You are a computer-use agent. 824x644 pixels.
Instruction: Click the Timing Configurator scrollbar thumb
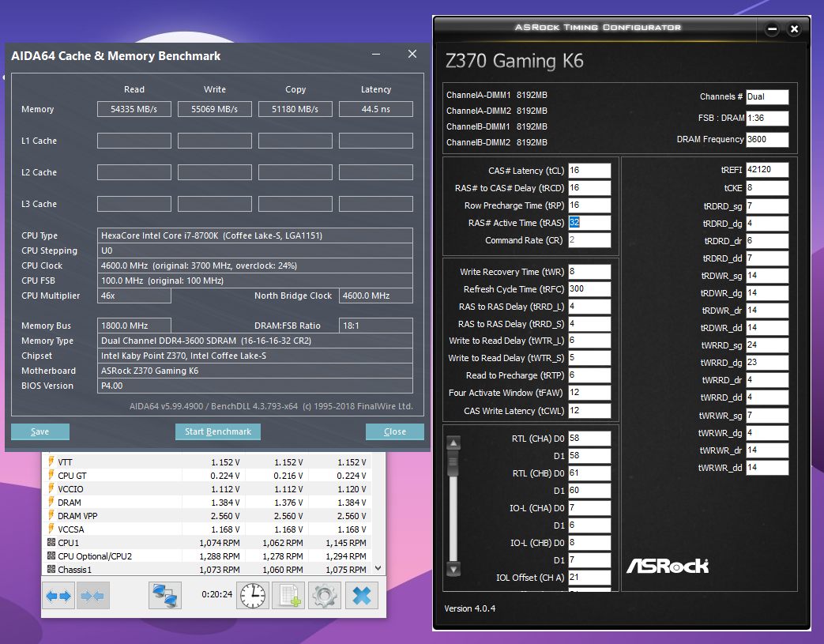[x=453, y=462]
